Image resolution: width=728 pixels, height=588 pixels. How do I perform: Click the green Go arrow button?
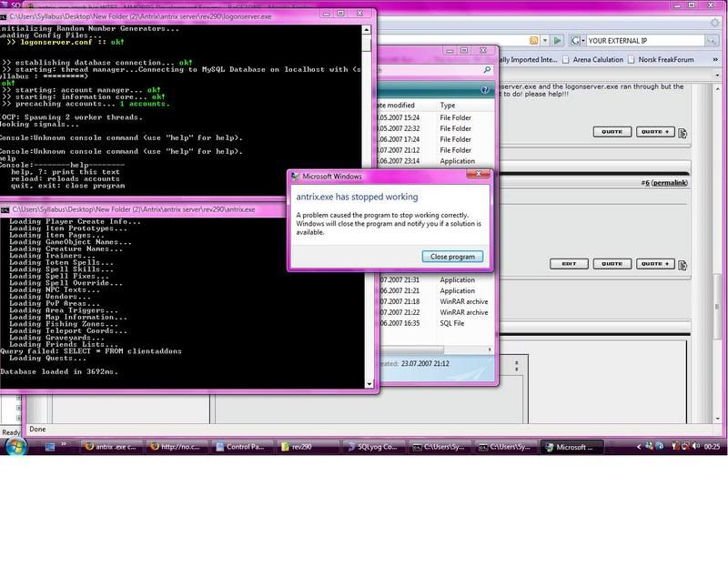pos(557,41)
